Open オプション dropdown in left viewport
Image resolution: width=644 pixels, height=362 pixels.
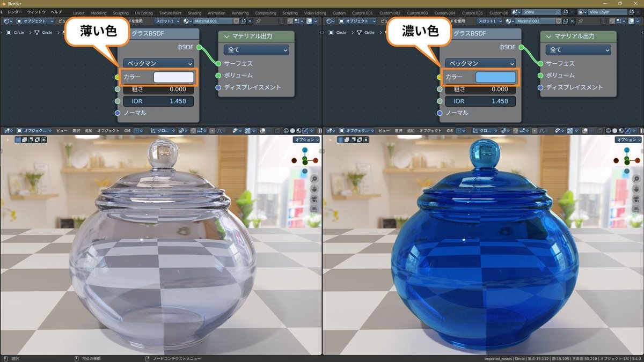(306, 139)
